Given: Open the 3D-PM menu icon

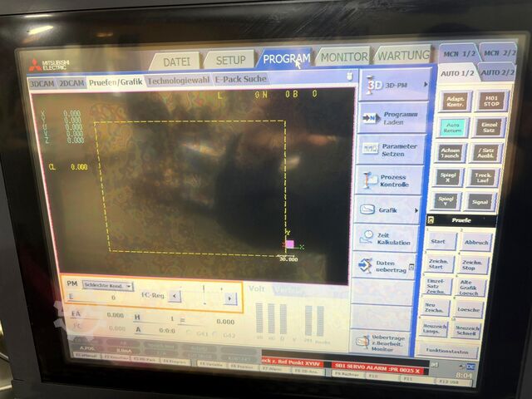Looking at the screenshot, I should (374, 85).
